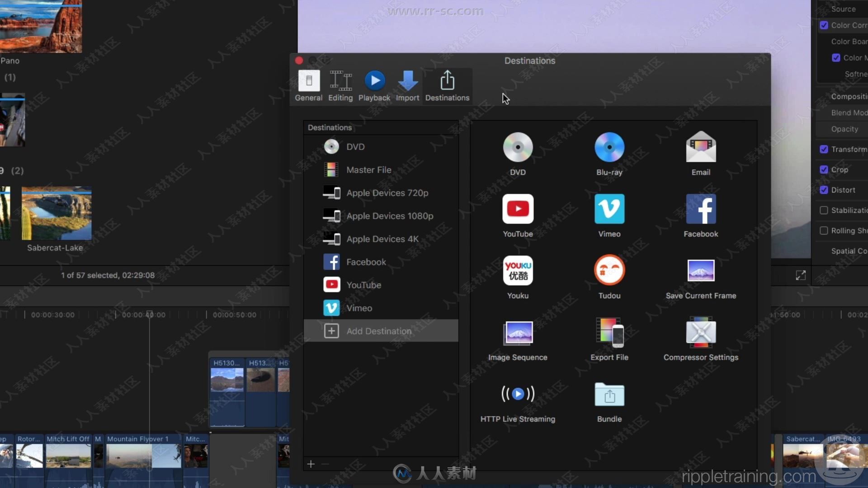Click the Compressor Settings icon
The width and height of the screenshot is (868, 488).
(x=701, y=333)
